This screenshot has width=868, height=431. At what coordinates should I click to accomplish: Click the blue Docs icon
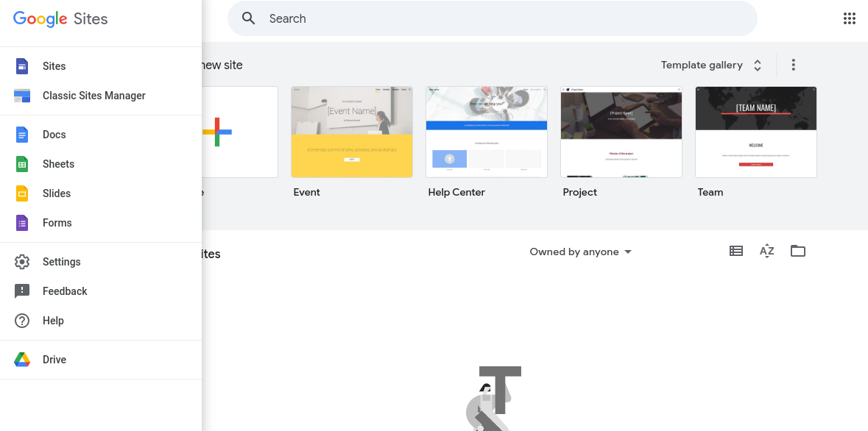[x=22, y=135]
